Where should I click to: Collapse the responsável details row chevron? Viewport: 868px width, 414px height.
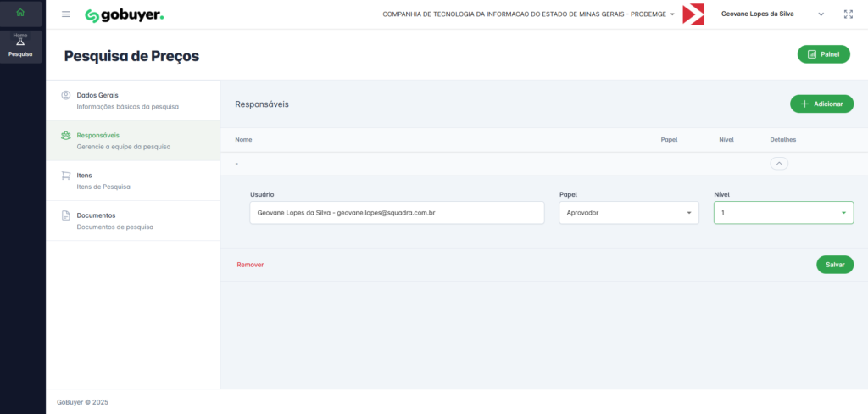pyautogui.click(x=778, y=163)
